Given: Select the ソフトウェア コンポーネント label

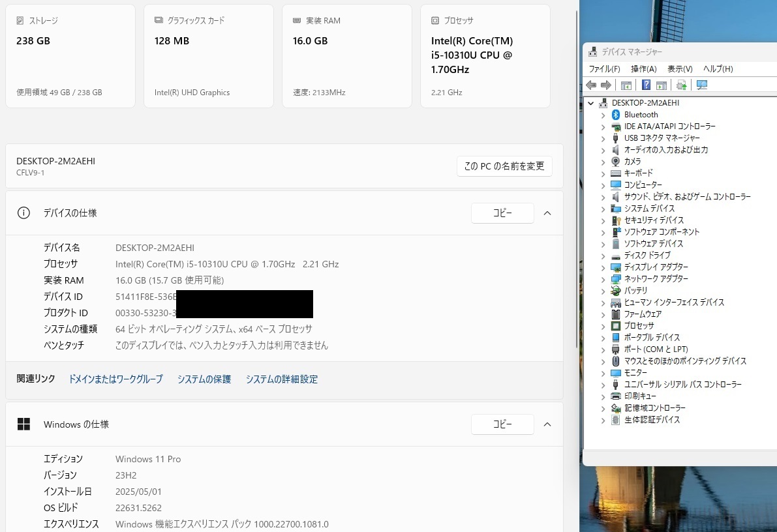Looking at the screenshot, I should point(662,232).
